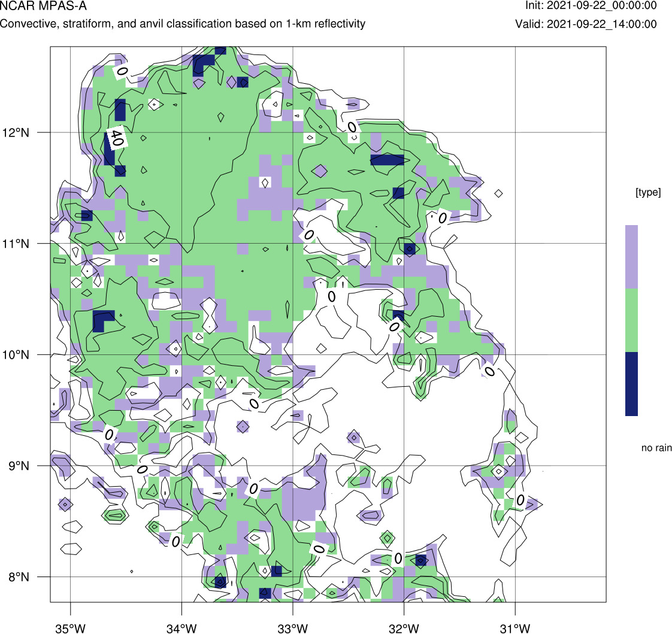Viewport: 672px width, 634px height.
Task: Click the green legend color swatch
Action: (631, 320)
